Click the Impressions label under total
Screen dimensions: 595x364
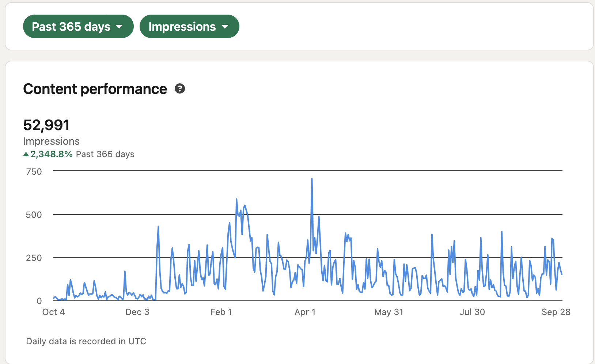coord(51,141)
